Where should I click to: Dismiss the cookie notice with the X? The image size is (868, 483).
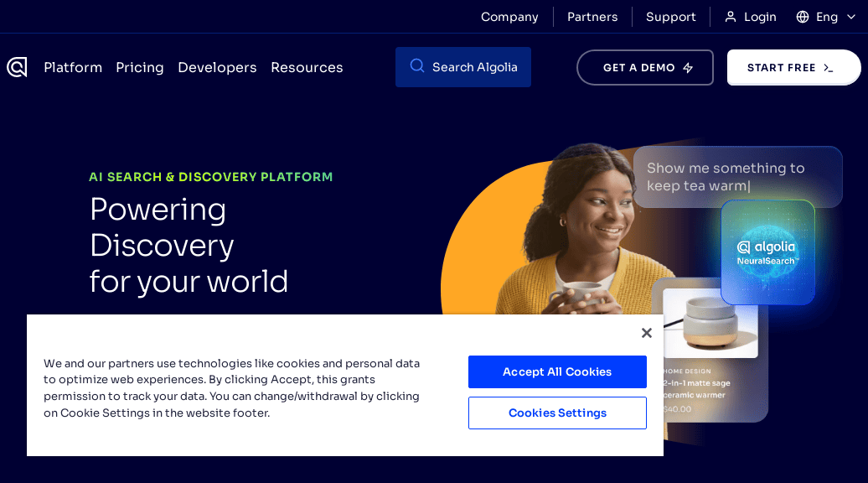[x=646, y=333]
